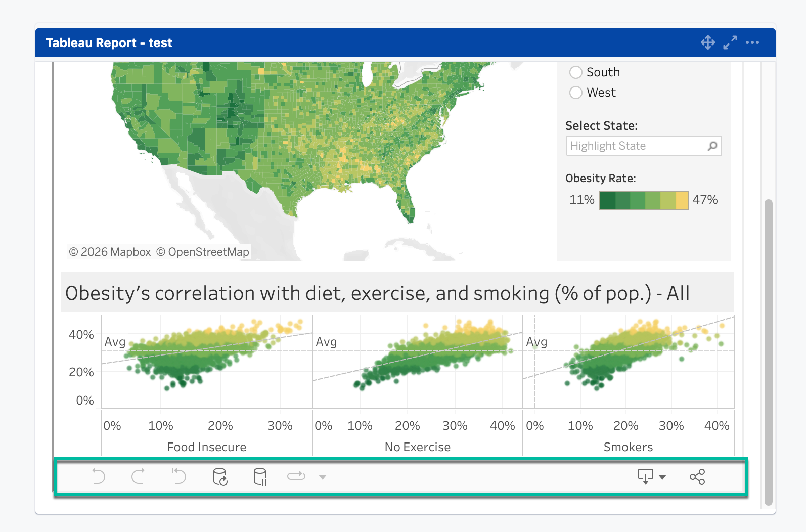Viewport: 806px width, 532px height.
Task: Select the West region radio button
Action: coord(576,93)
